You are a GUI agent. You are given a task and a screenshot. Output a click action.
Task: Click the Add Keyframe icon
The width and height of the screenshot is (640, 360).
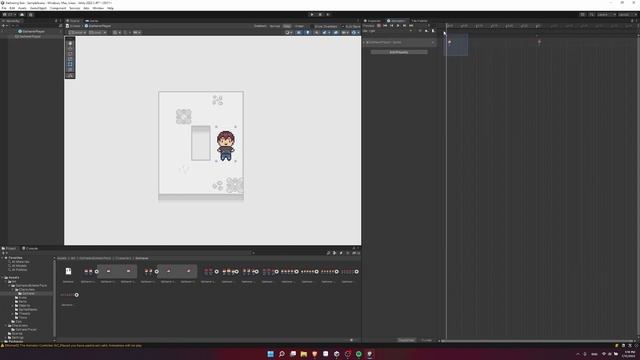click(x=427, y=31)
